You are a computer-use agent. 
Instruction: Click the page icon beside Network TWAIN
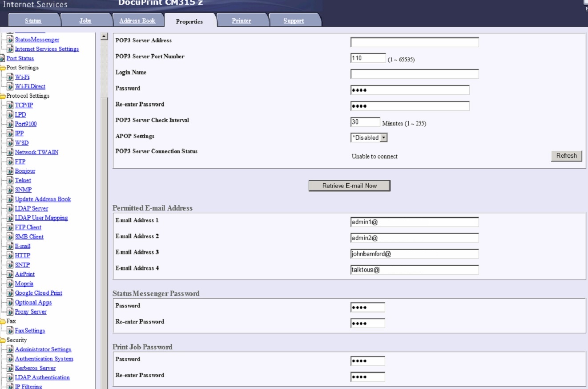(x=10, y=152)
